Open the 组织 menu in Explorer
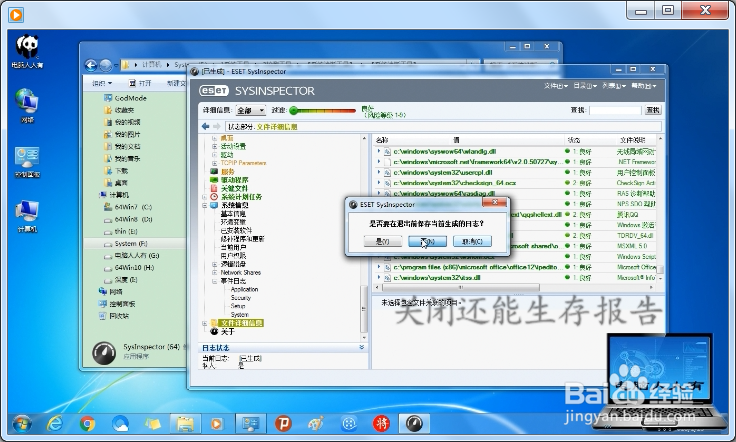 [102, 83]
